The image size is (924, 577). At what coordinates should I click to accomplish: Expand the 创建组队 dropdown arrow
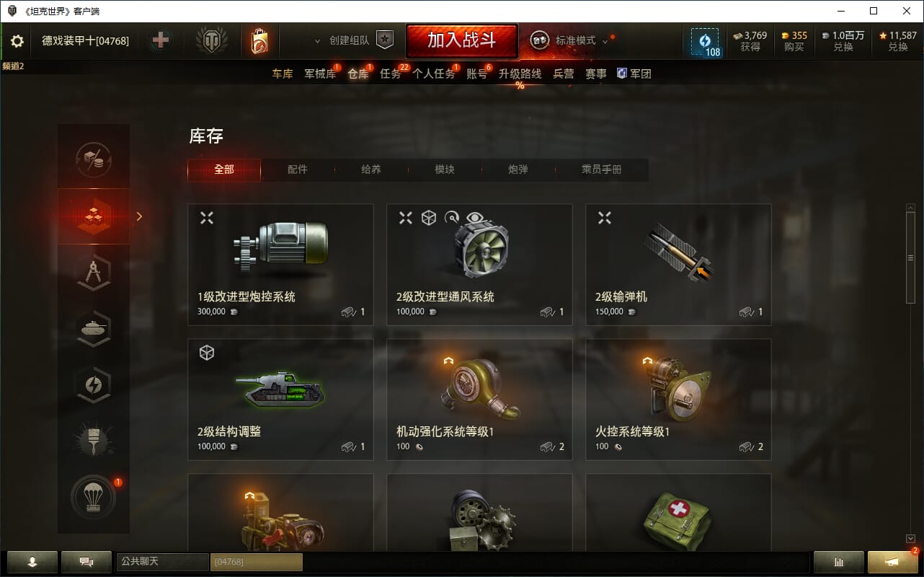[x=318, y=42]
